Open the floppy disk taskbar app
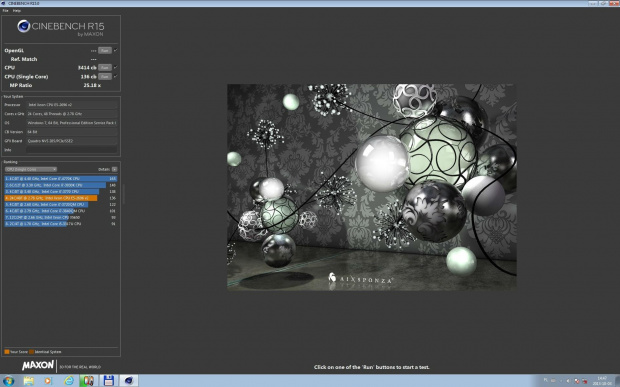Screen dimensions: 620x387 point(108,381)
